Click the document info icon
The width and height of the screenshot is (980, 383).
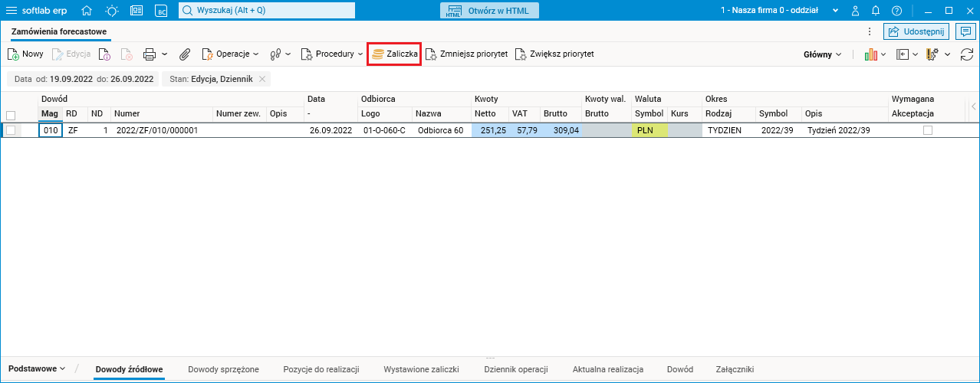106,54
